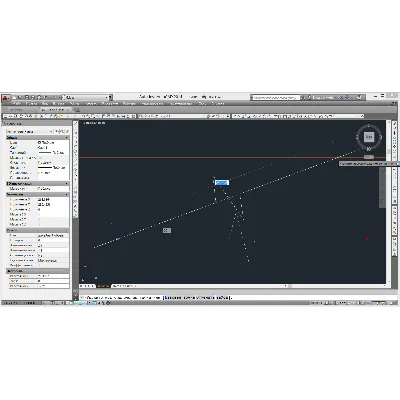Toggle the PICKADD icon in Properties panel
Screen dimensions: 400x400
click(57, 132)
